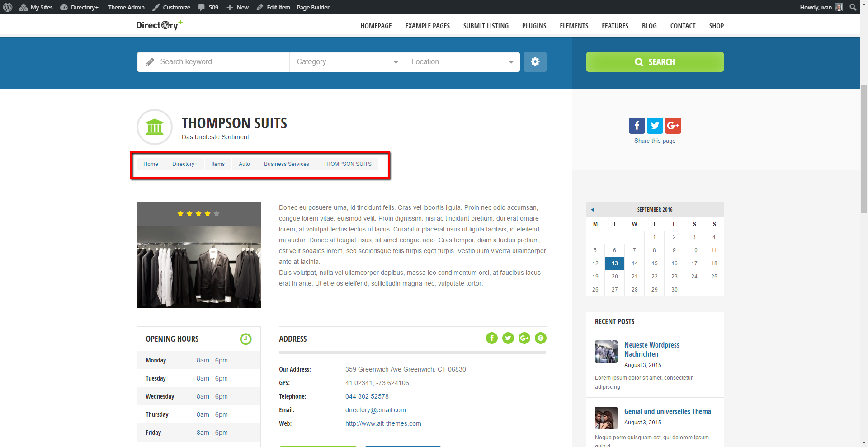Viewport: 868px width, 447px height.
Task: Click Genial und universelles Thema thumbnail
Action: tap(606, 418)
